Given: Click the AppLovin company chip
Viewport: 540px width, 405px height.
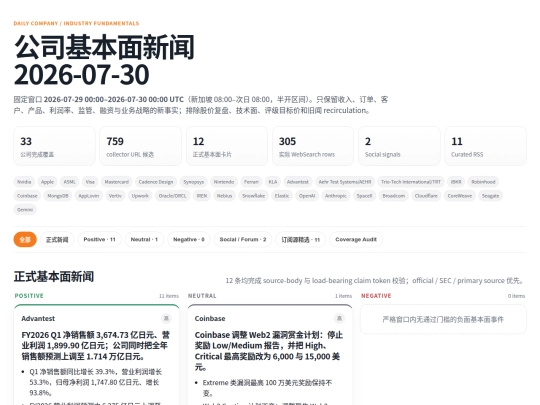Looking at the screenshot, I should (89, 196).
